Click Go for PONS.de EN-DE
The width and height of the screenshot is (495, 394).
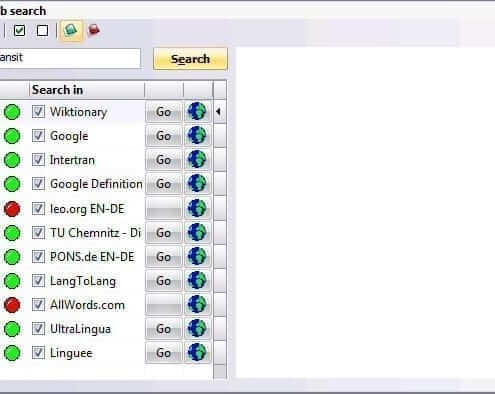[164, 257]
